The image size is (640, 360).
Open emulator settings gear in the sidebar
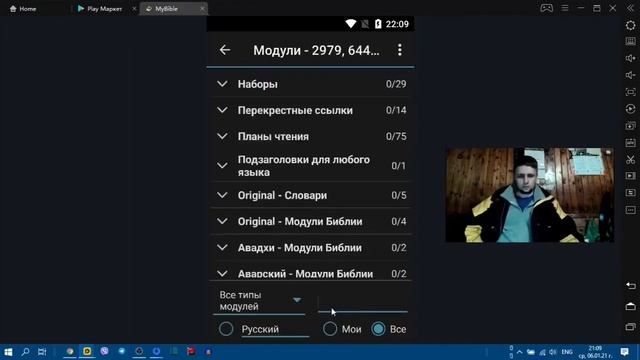coord(630,25)
